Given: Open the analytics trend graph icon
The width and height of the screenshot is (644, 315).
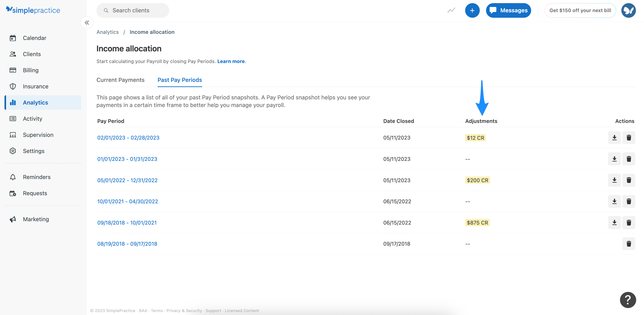Looking at the screenshot, I should coord(451,10).
